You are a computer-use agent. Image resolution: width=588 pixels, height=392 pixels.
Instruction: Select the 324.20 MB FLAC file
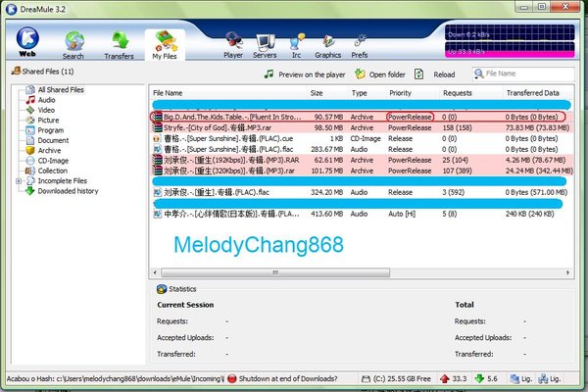362,192
